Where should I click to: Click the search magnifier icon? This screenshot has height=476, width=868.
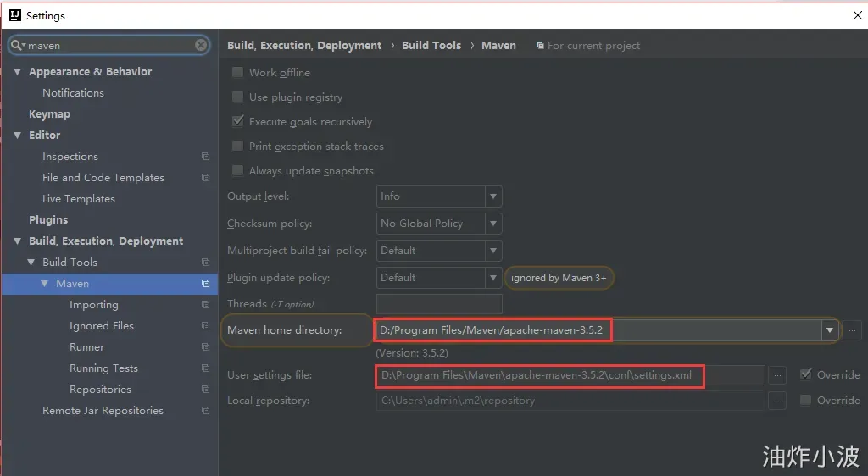click(x=17, y=45)
